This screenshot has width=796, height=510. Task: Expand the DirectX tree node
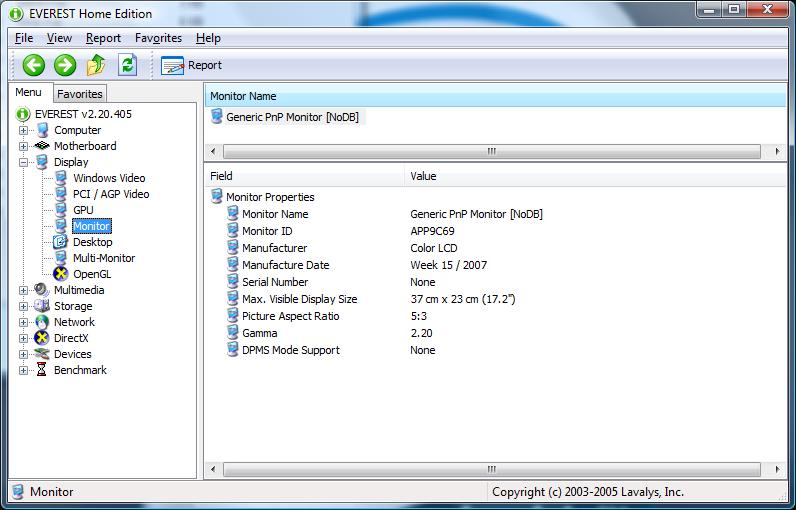click(x=23, y=338)
